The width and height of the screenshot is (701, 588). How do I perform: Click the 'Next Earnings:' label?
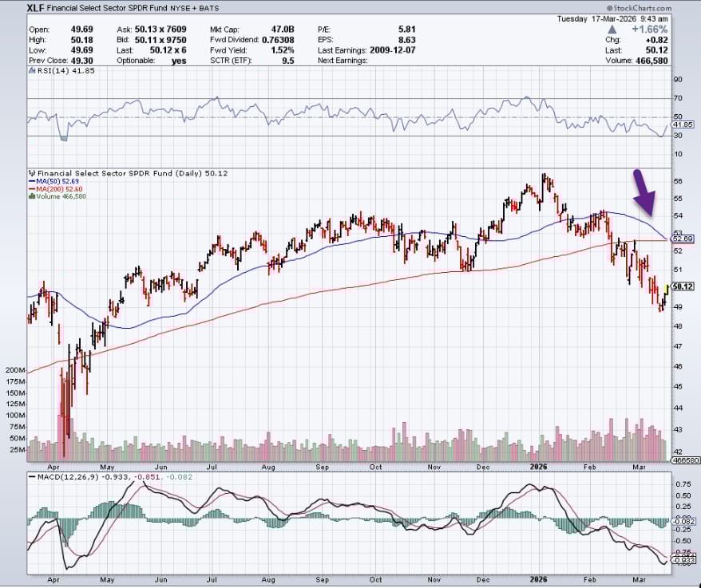coord(343,61)
